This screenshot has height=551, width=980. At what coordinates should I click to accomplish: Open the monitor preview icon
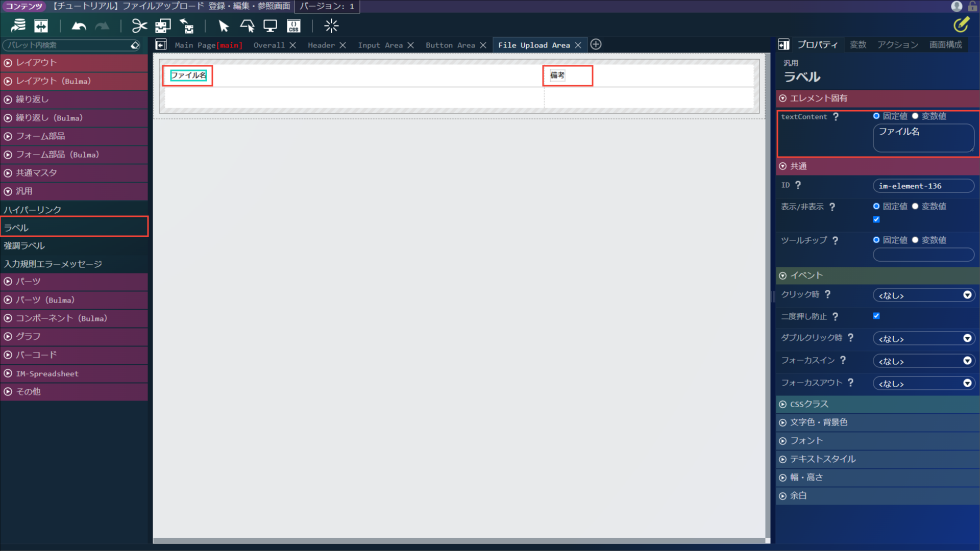click(x=270, y=26)
